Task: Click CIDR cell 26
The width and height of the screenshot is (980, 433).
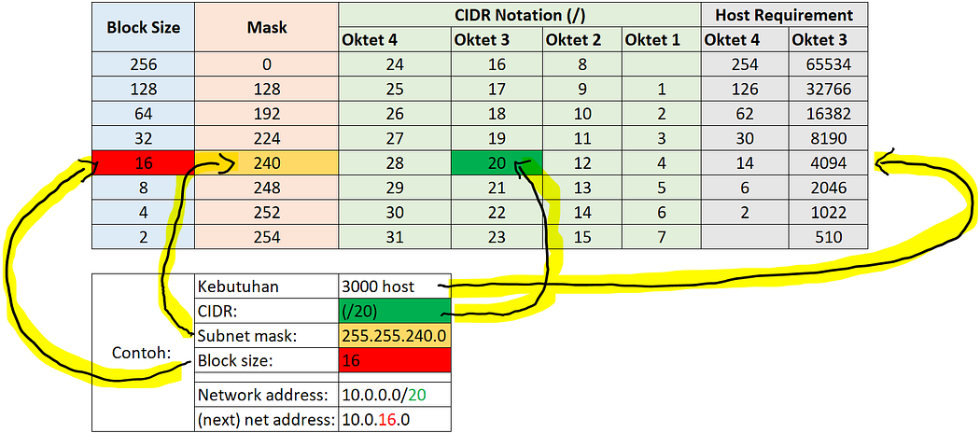Action: (x=395, y=114)
